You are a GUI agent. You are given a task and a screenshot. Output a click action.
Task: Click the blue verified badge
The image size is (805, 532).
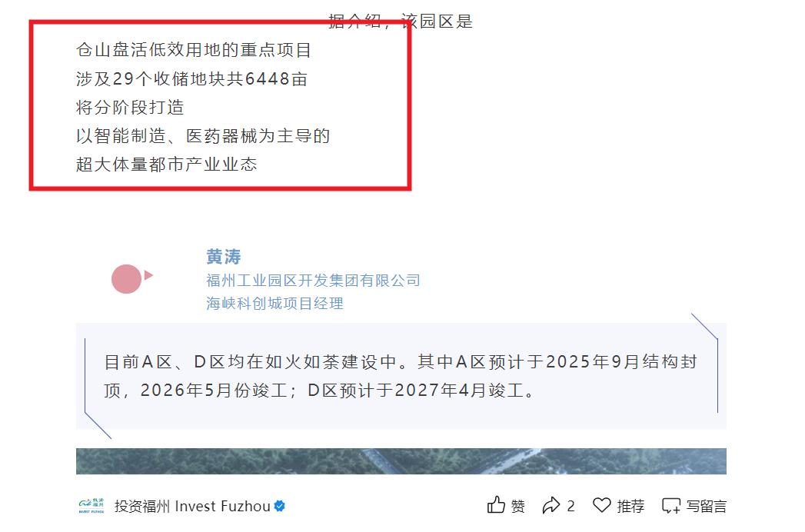[280, 506]
